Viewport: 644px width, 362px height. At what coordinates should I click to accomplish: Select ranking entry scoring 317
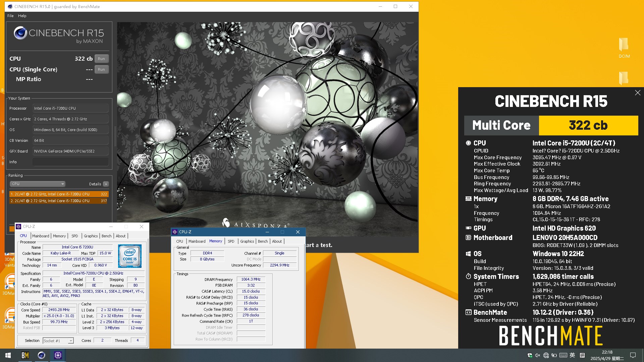59,201
